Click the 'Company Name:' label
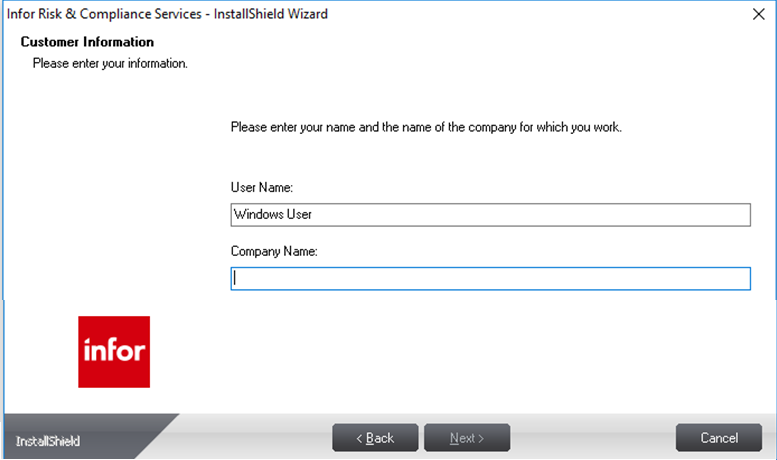Image resolution: width=777 pixels, height=460 pixels. click(274, 252)
